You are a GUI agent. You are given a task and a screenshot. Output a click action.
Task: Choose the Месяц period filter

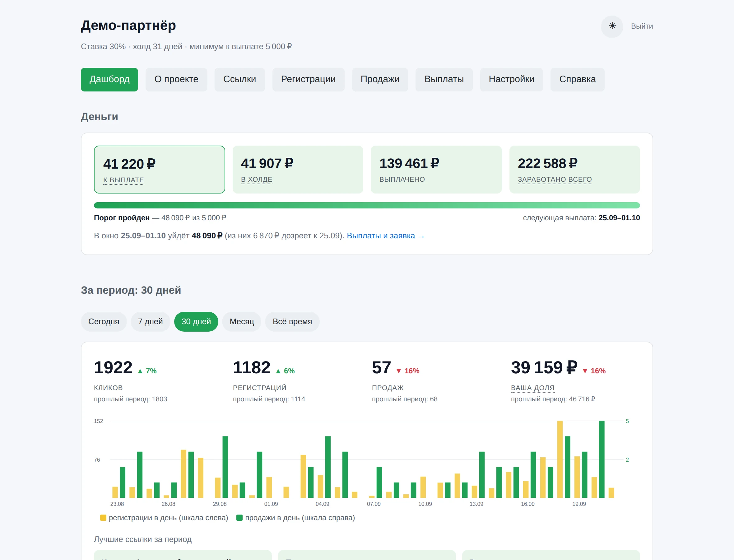(242, 321)
